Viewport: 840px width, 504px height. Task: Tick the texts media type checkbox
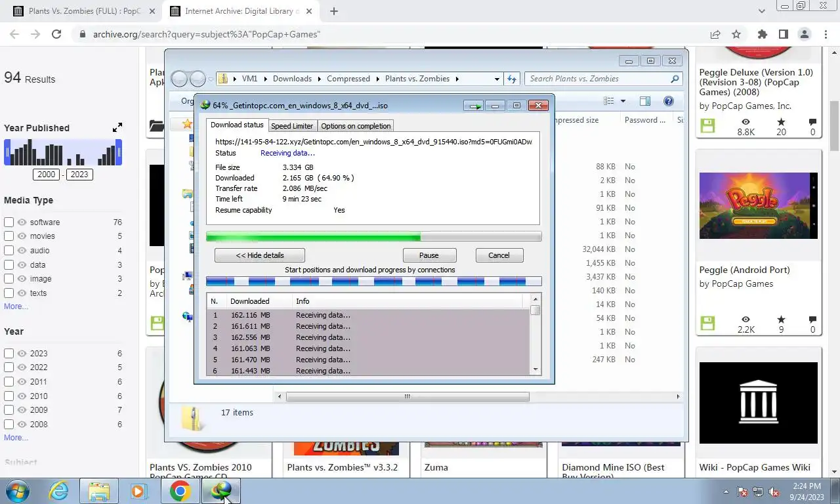9,293
